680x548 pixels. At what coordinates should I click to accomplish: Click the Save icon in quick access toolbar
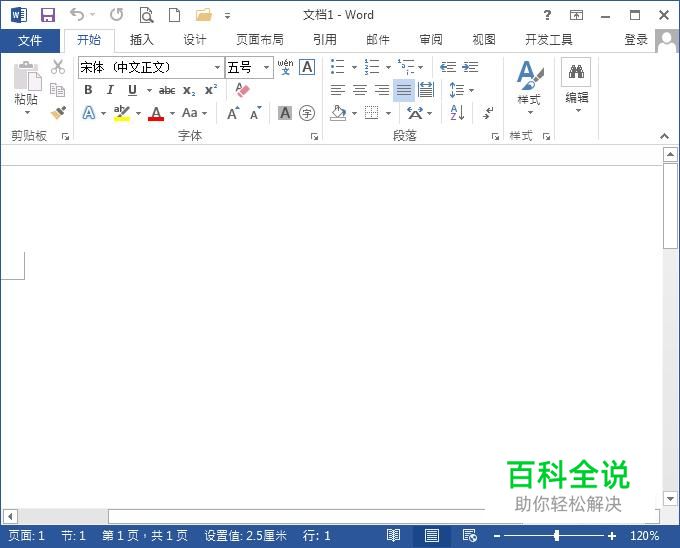[48, 15]
